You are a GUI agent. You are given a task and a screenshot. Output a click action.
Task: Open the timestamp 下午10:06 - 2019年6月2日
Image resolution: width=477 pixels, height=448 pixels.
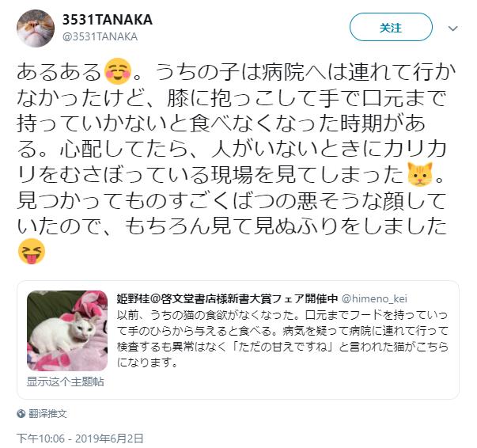coord(80,439)
